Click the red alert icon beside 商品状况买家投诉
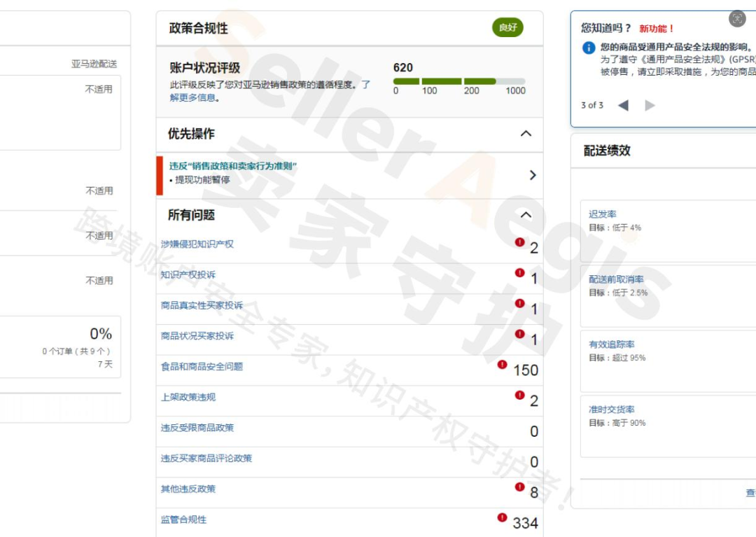 coord(519,333)
